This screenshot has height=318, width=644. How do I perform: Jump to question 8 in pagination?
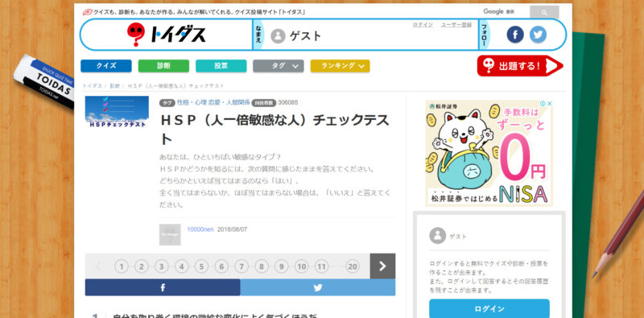261,266
